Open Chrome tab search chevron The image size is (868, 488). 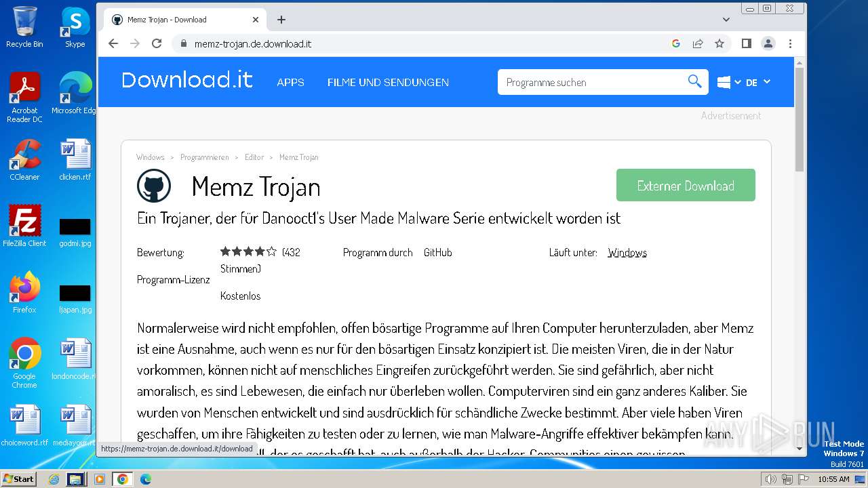coord(726,20)
